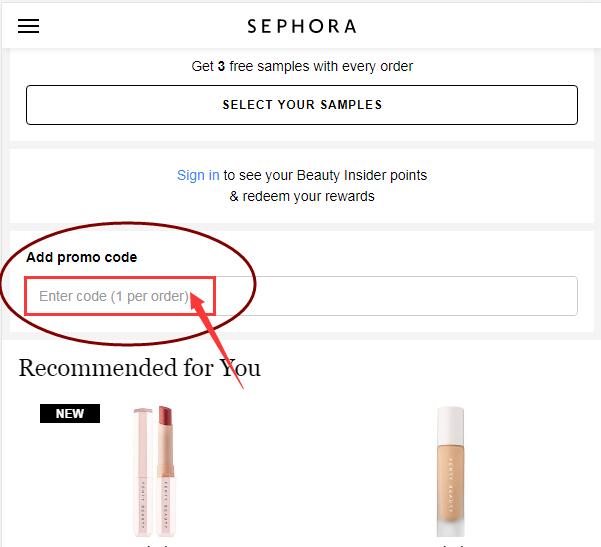Open the Fenty lipstick product image
The width and height of the screenshot is (601, 547).
[154, 471]
